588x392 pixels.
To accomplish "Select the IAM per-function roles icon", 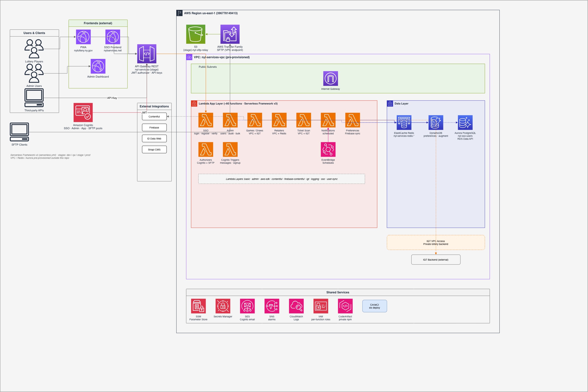I will pos(321,306).
